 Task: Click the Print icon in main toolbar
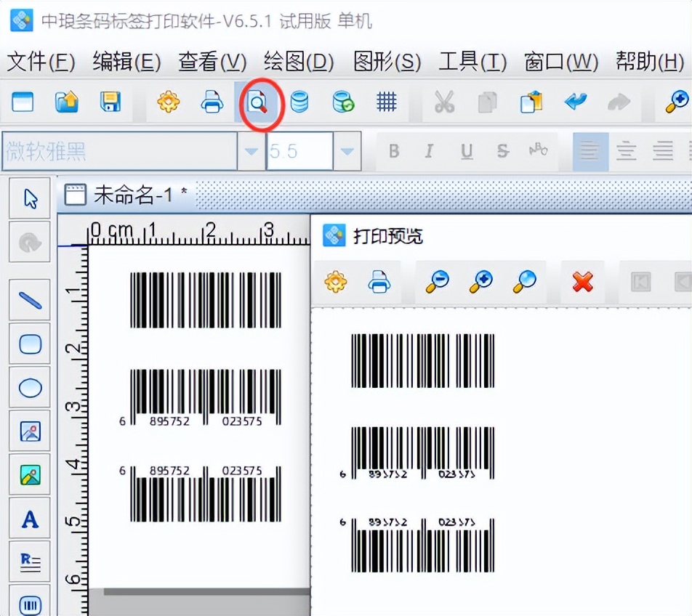[x=212, y=102]
